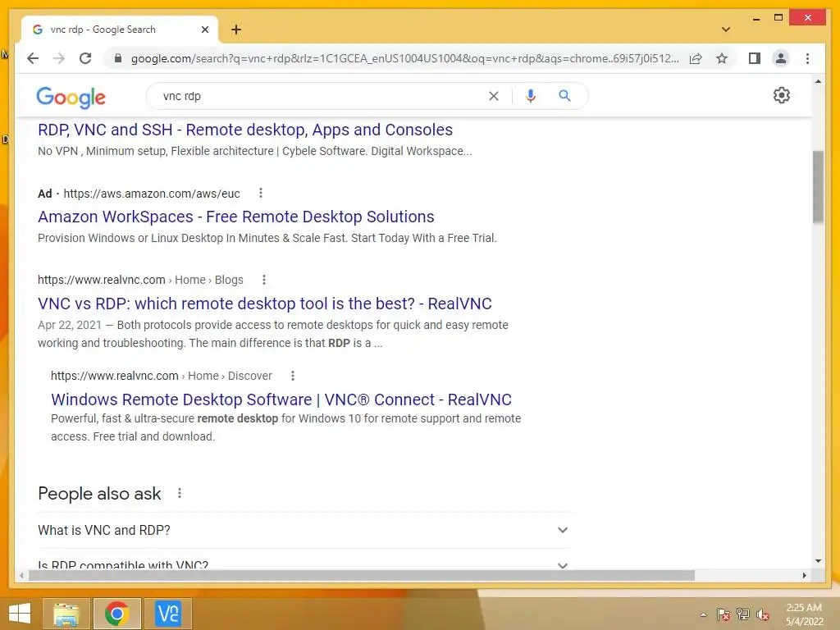Open the Chrome three-dot menu
Viewport: 840px width, 630px height.
click(807, 58)
